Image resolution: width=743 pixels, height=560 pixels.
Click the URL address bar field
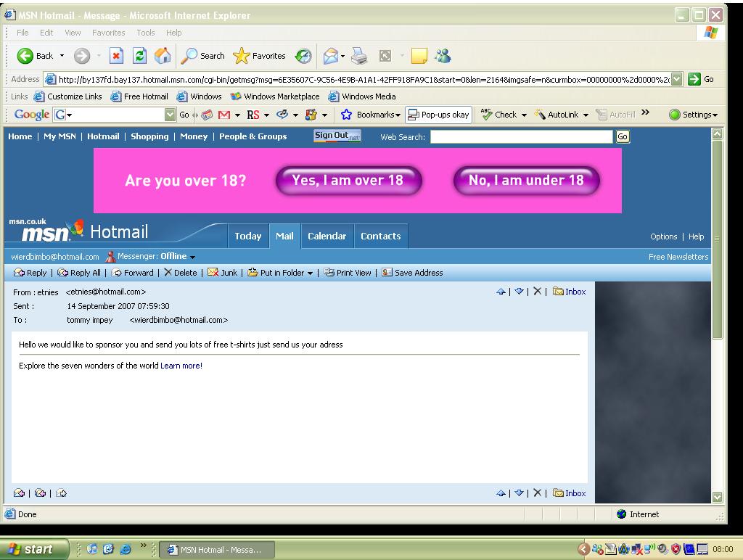click(x=364, y=80)
